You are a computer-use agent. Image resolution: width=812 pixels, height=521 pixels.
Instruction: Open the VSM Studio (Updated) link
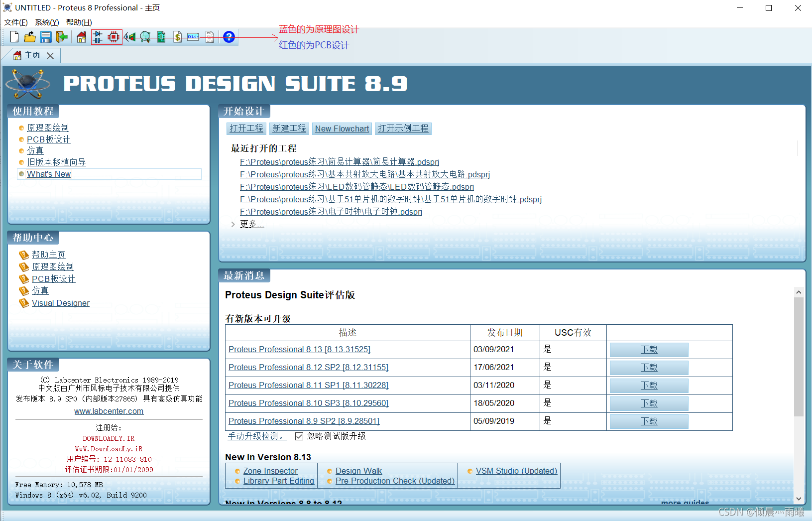[516, 471]
